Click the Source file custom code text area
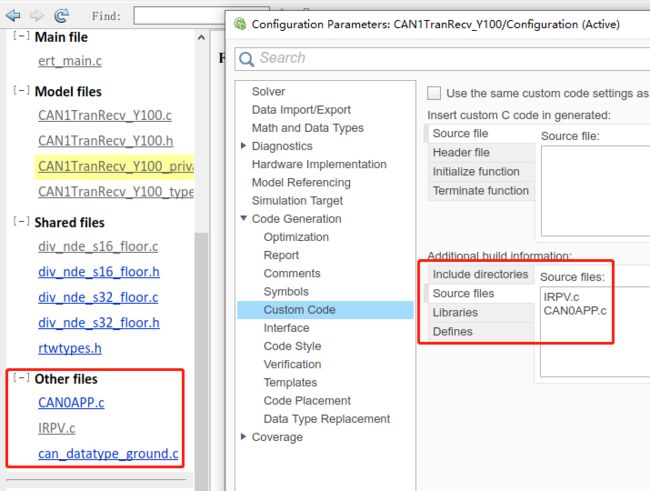This screenshot has height=491, width=650. coord(595,191)
